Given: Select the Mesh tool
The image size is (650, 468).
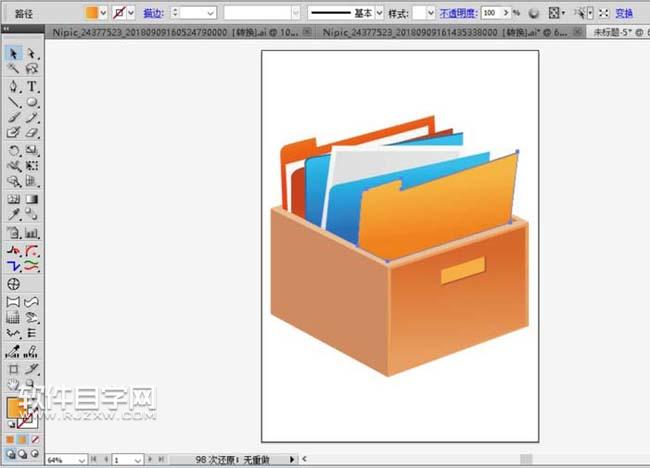Looking at the screenshot, I should pos(13,199).
